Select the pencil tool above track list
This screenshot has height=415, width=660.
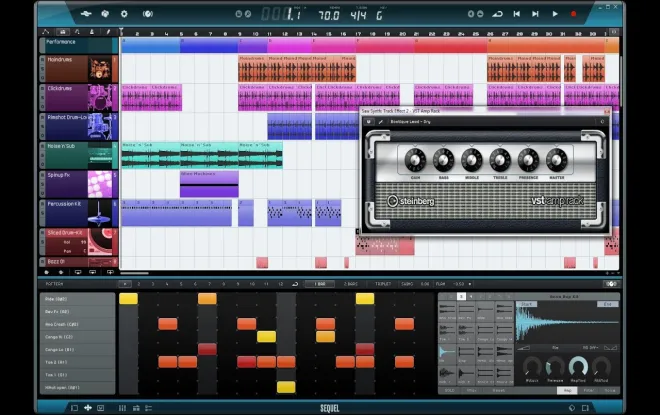[x=108, y=32]
